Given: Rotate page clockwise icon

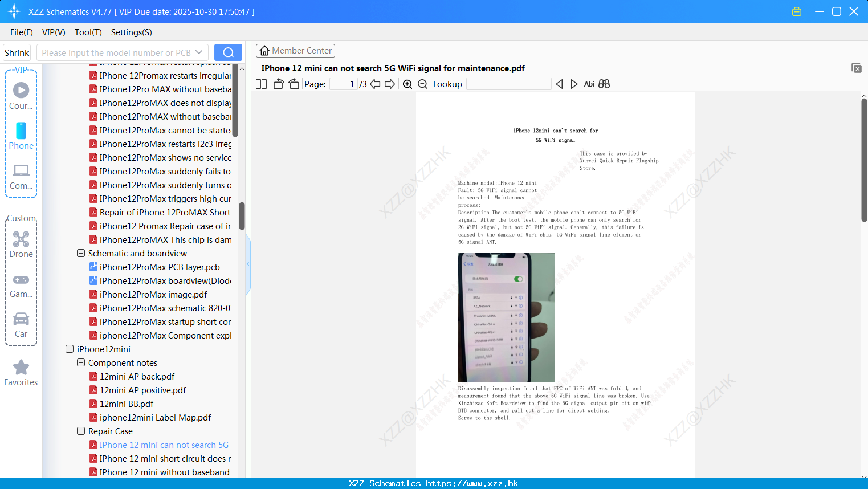Looking at the screenshot, I should (294, 84).
